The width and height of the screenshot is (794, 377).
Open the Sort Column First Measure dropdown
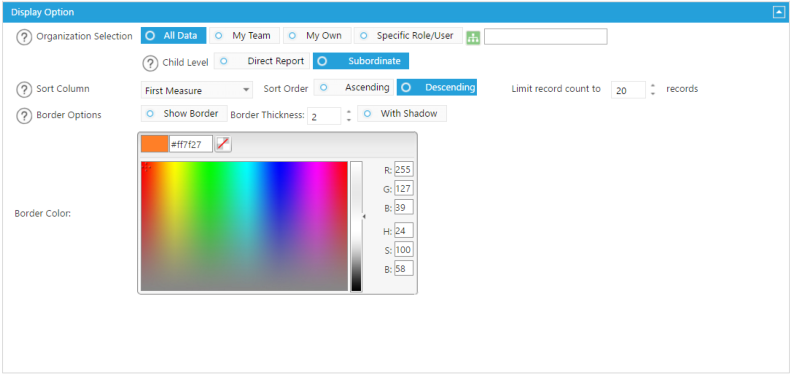(x=196, y=90)
